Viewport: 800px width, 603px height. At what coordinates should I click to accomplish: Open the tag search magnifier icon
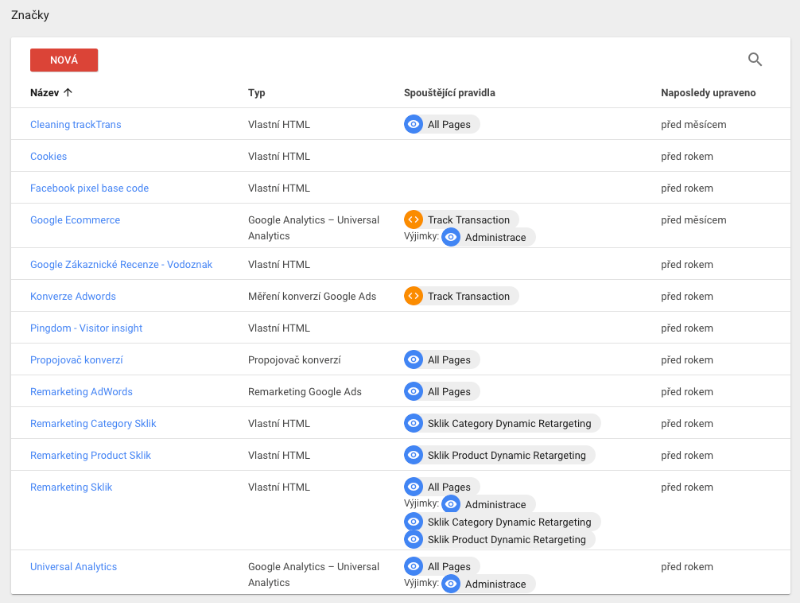755,60
